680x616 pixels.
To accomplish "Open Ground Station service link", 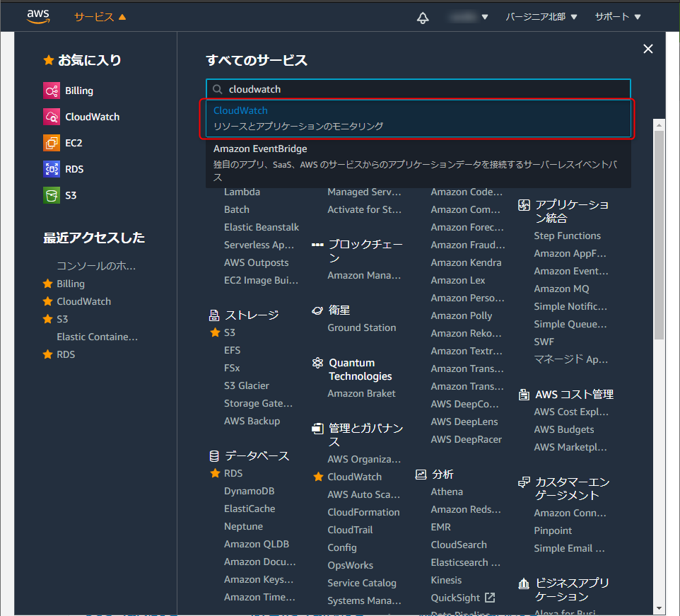I will 362,327.
